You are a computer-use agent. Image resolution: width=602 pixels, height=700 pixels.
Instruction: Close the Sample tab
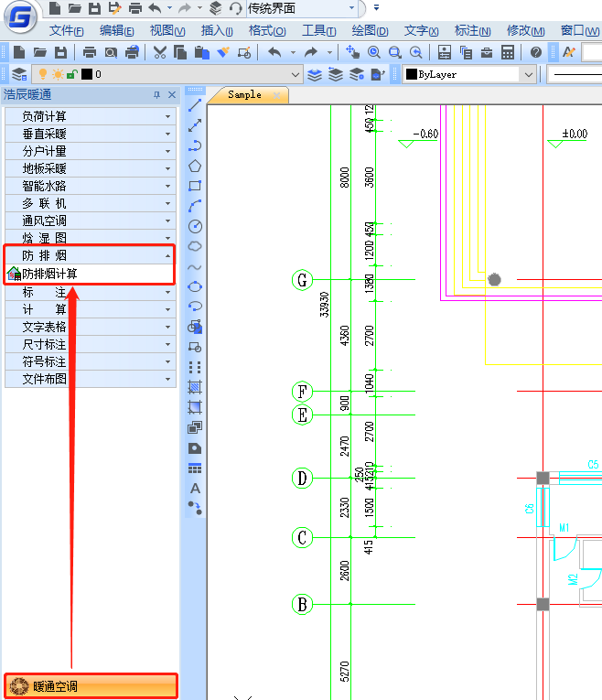[276, 95]
